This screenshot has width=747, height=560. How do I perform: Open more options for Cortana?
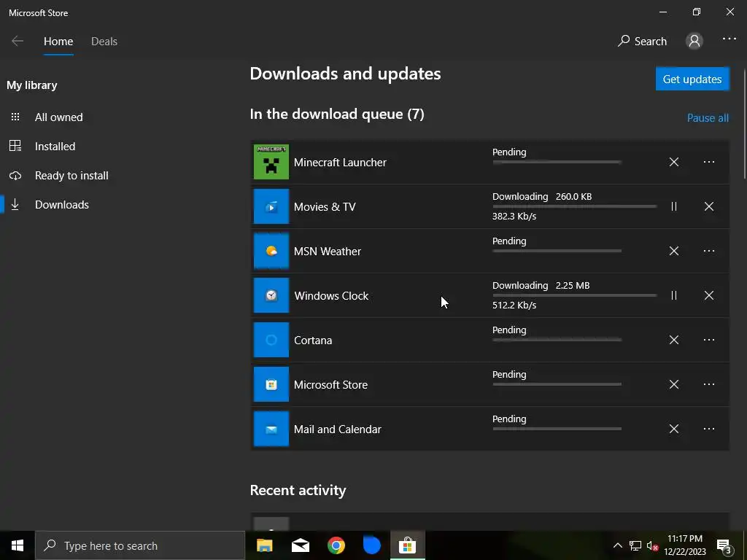coord(709,340)
